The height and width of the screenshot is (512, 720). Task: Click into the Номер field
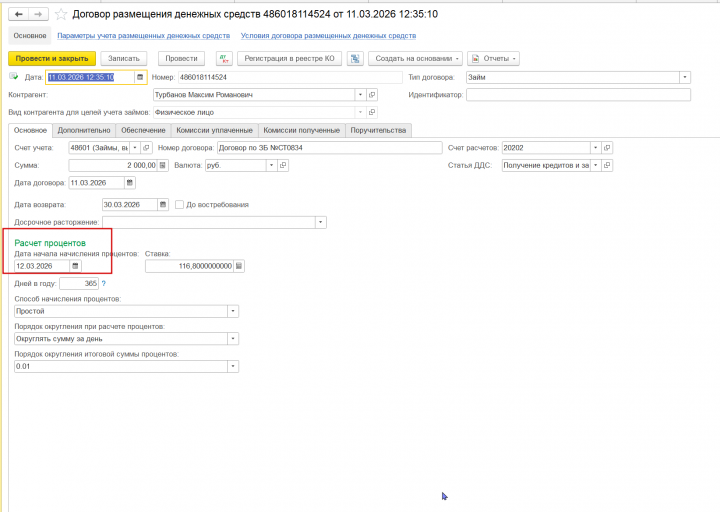pos(290,77)
